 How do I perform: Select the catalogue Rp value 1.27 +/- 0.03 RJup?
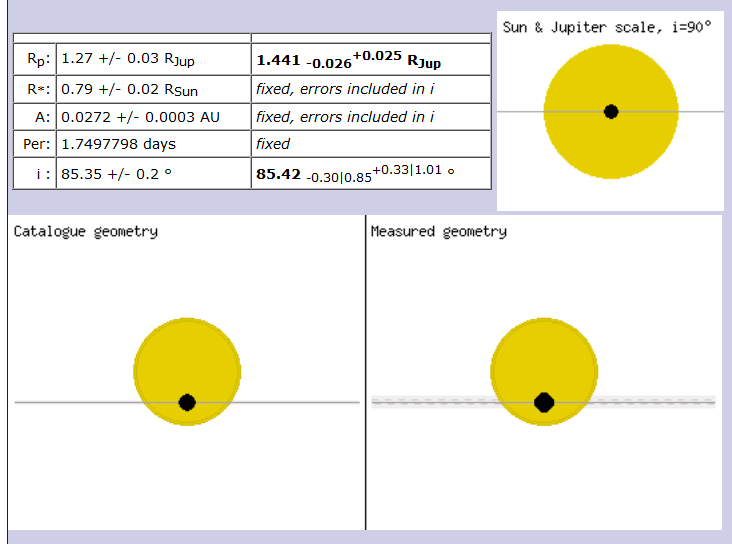(x=128, y=59)
